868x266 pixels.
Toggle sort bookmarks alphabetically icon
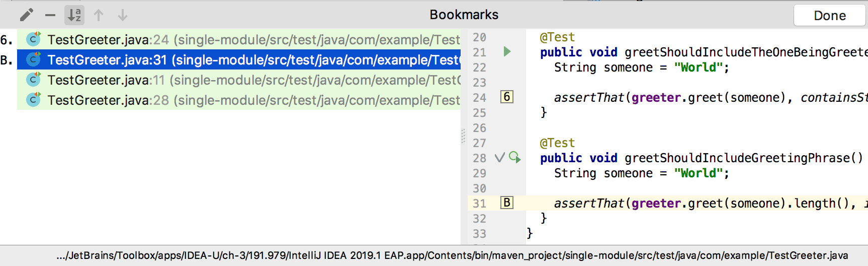pos(74,15)
